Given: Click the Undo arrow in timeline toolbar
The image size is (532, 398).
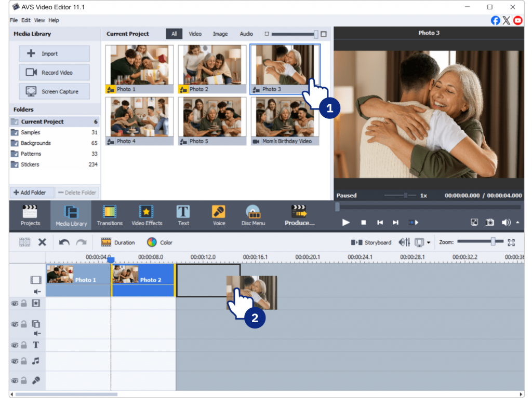Looking at the screenshot, I should click(x=64, y=242).
